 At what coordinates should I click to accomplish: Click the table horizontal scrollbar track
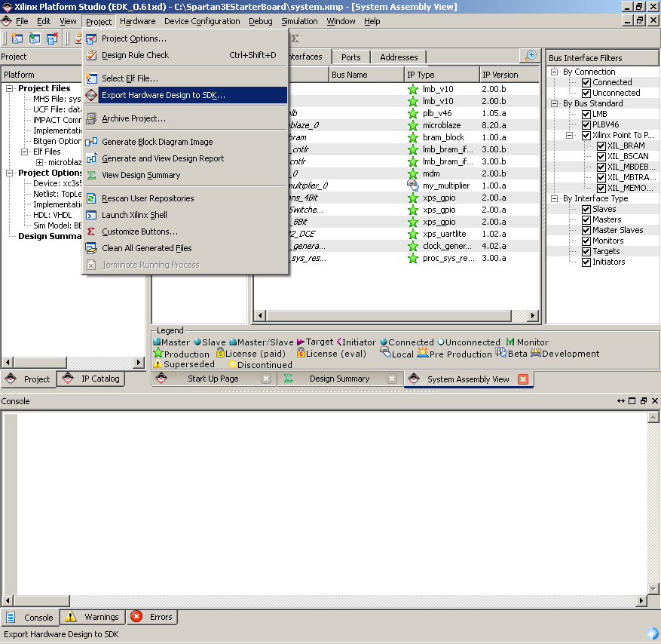[x=519, y=315]
